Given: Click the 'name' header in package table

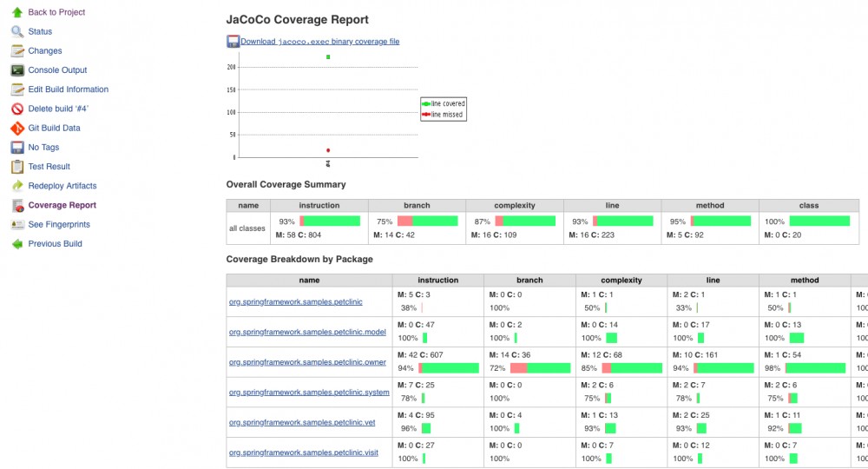Looking at the screenshot, I should [x=310, y=281].
